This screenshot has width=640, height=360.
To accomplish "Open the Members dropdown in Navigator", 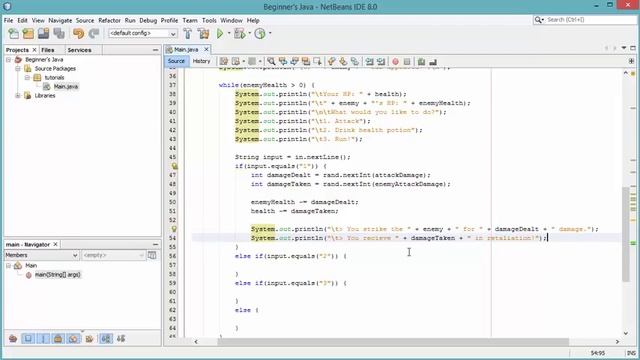I will coord(41,255).
